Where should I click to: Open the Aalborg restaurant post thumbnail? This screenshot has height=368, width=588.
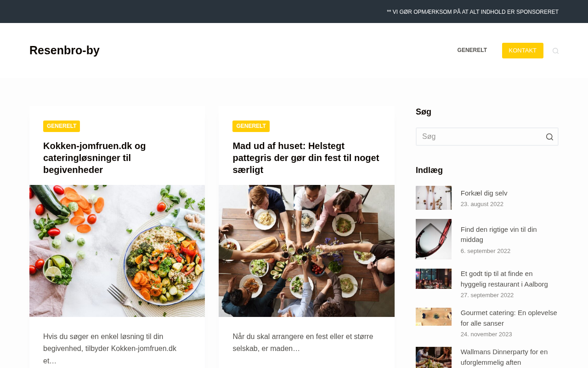click(x=434, y=279)
